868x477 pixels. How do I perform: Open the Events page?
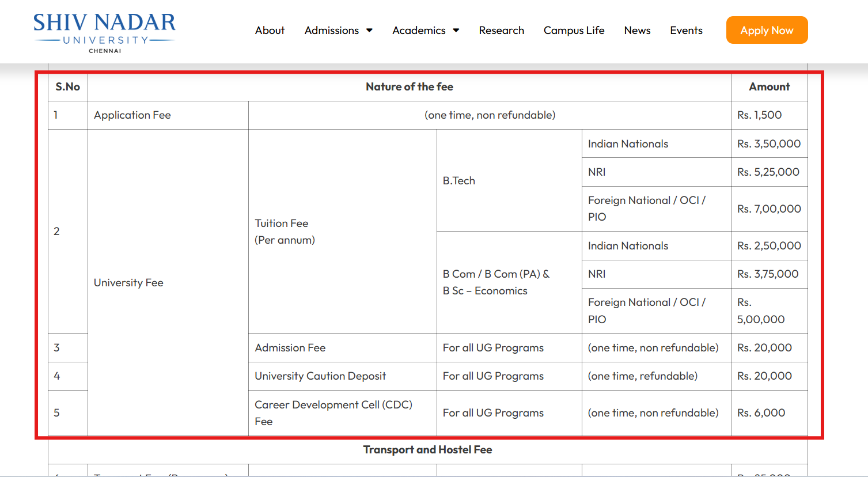tap(686, 30)
